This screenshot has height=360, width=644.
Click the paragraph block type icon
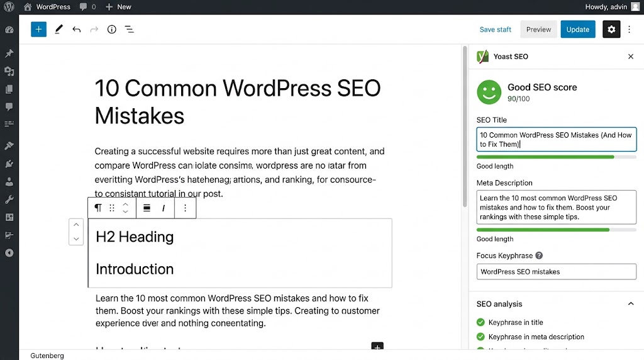pos(98,208)
